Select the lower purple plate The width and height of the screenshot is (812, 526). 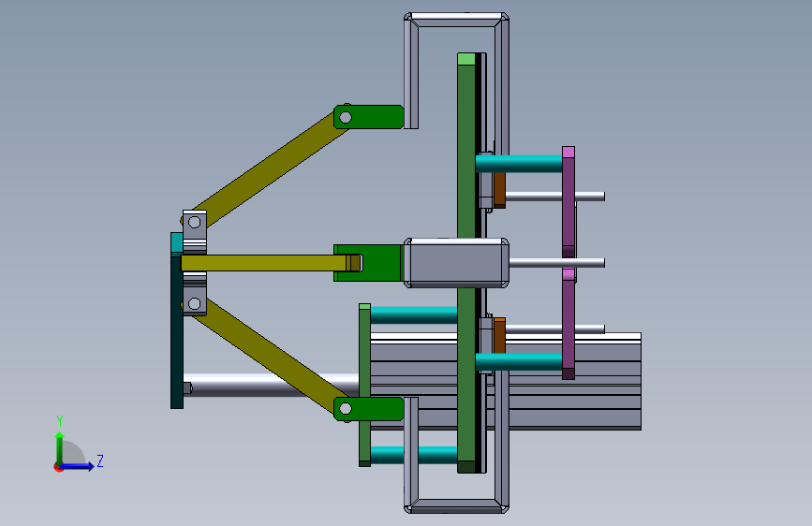coord(568,324)
